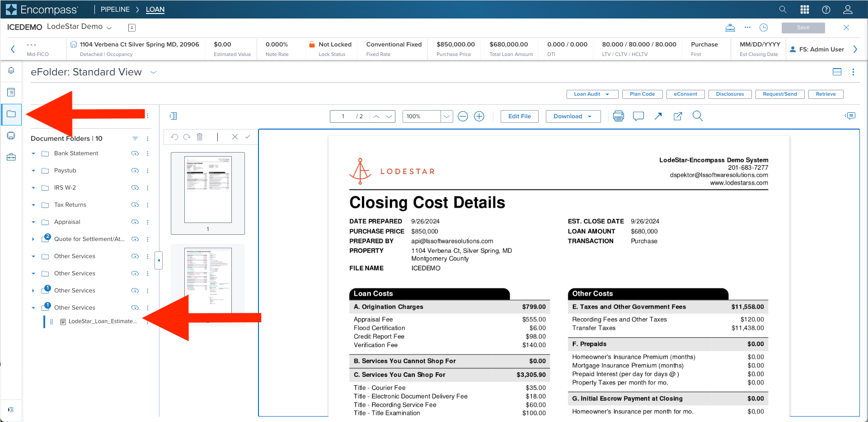Click the trash delete page icon

pyautogui.click(x=200, y=137)
